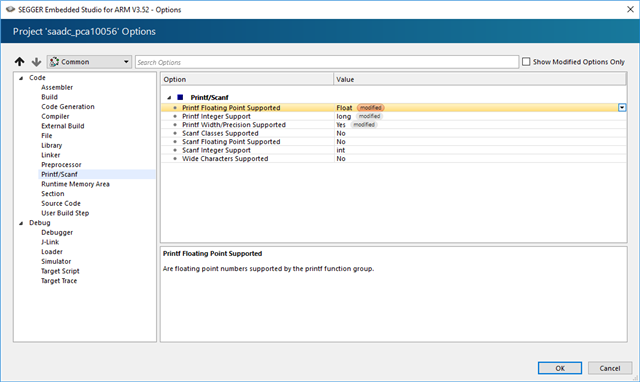Open Debugger options
This screenshot has height=382, width=640.
click(57, 233)
